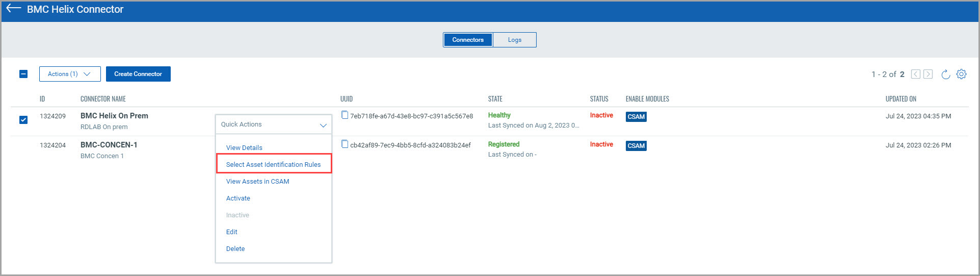
Task: Click the RDLAB On prem description
Action: click(x=104, y=127)
